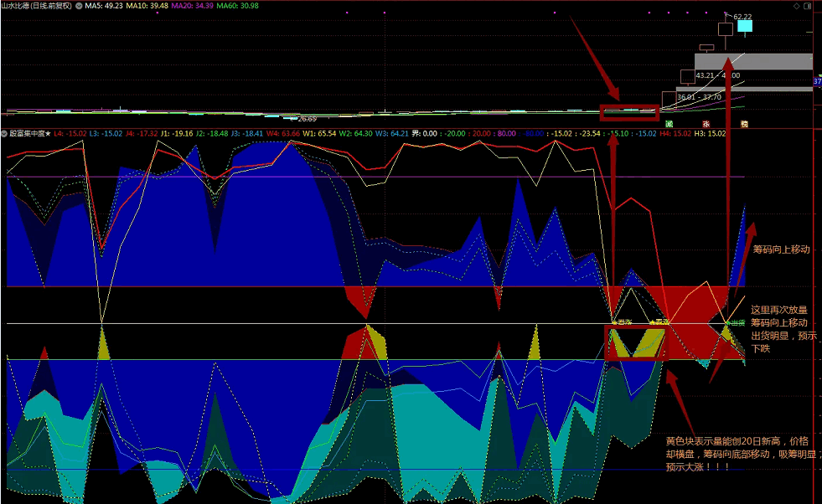822x504 pixels.
Task: Click the orange 榜 marker icon
Action: click(x=744, y=124)
